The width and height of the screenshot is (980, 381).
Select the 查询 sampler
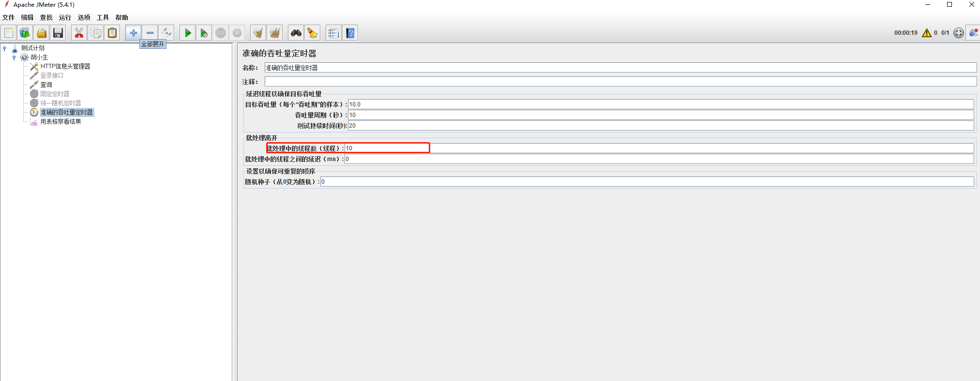pyautogui.click(x=46, y=85)
